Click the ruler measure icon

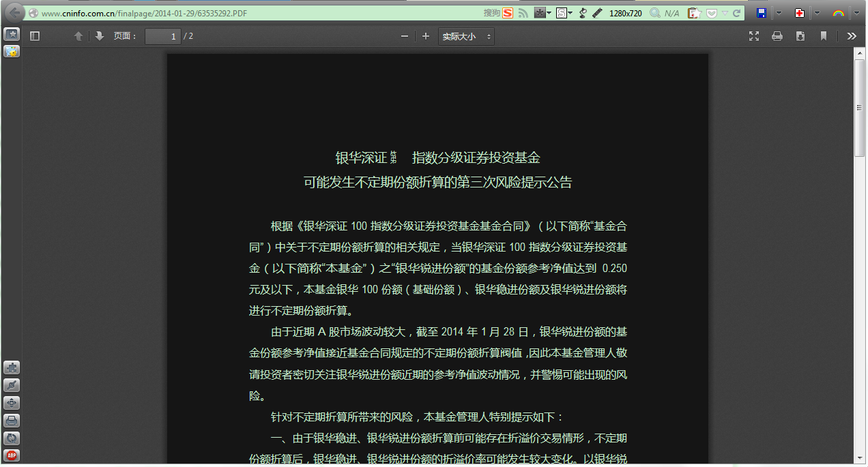597,13
